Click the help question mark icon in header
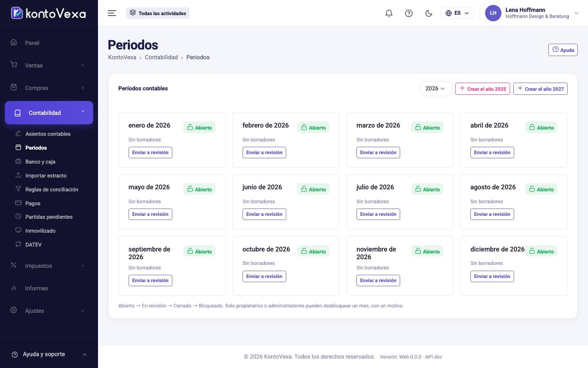The height and width of the screenshot is (368, 588). click(409, 13)
